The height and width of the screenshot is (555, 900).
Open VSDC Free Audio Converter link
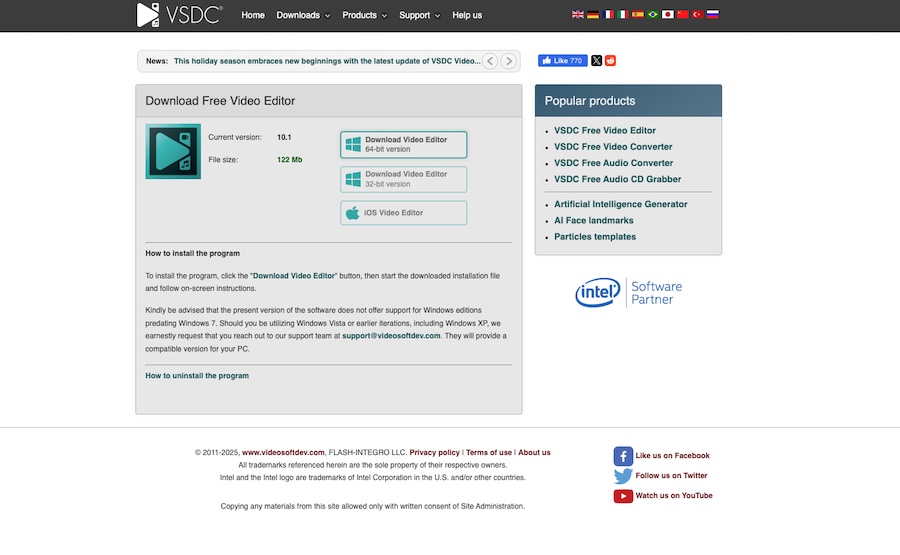(x=613, y=163)
